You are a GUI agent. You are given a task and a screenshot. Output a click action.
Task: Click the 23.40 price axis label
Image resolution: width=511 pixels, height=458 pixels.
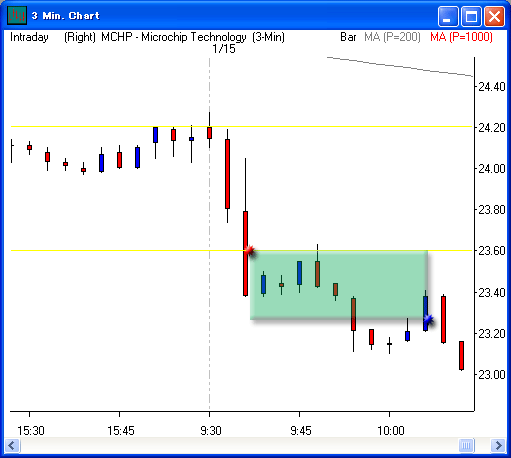point(492,293)
